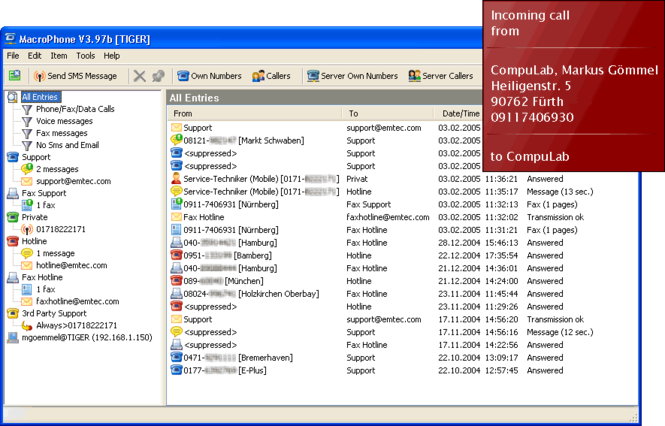The image size is (665, 426).
Task: Click red phone icon on Bamberg row
Action: [176, 255]
